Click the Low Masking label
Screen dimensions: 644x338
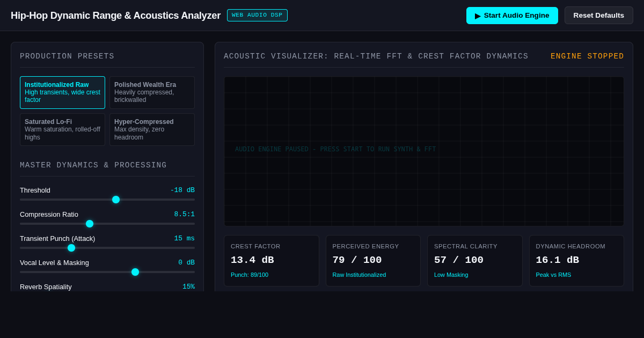[451, 275]
